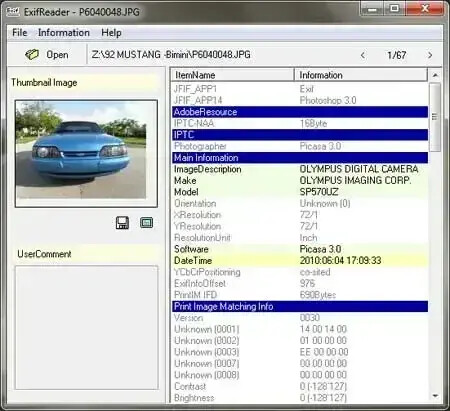
Task: Select the Orientation row
Action: 300,203
